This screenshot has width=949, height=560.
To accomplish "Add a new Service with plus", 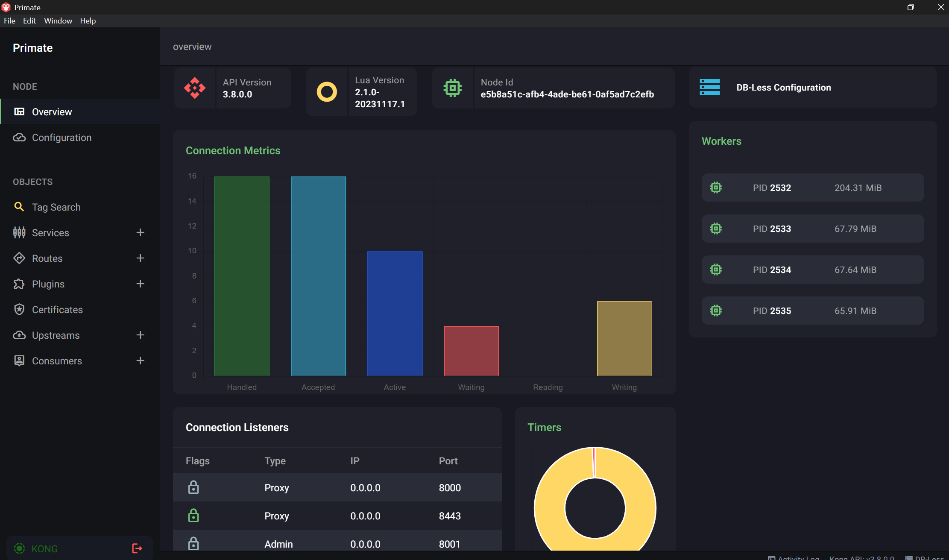I will pyautogui.click(x=140, y=232).
